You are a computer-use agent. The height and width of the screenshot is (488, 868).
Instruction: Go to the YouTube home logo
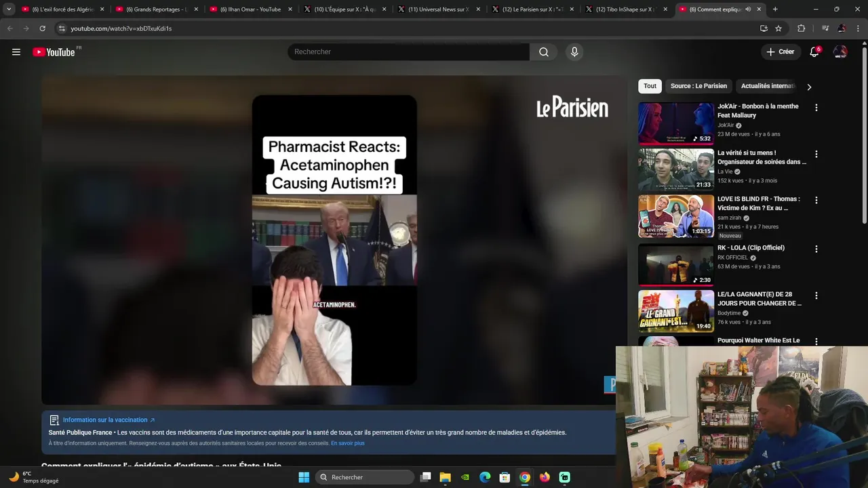click(54, 52)
